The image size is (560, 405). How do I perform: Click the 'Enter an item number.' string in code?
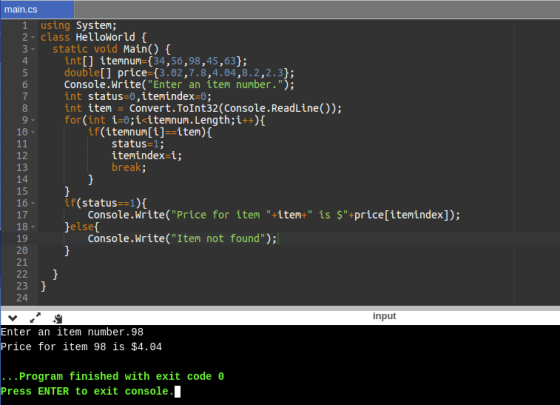(x=215, y=84)
